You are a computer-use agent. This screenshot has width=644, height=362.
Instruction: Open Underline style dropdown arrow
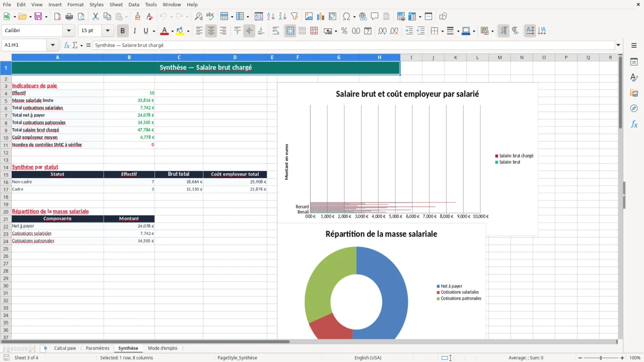click(153, 31)
